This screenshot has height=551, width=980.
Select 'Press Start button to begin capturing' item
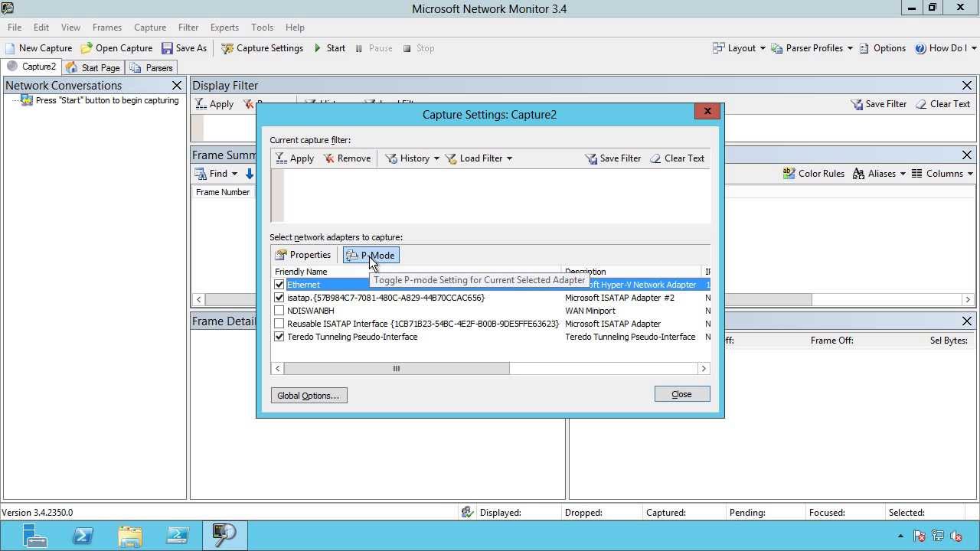point(100,100)
